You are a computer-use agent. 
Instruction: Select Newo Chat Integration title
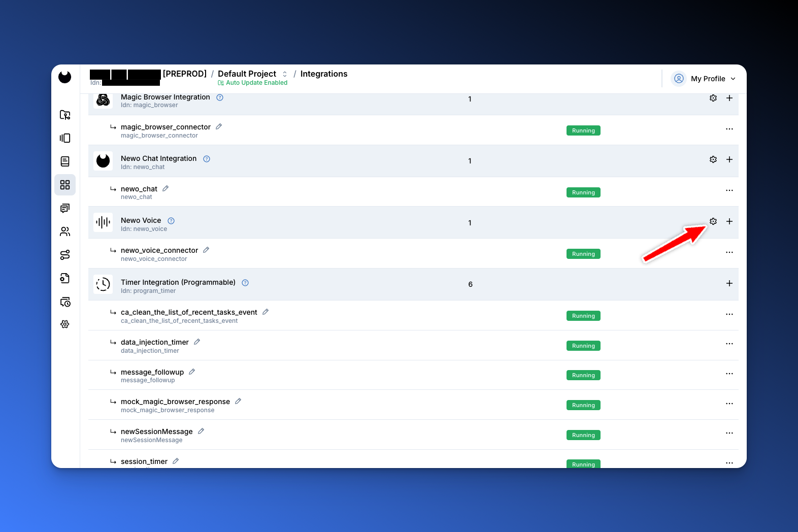[158, 158]
